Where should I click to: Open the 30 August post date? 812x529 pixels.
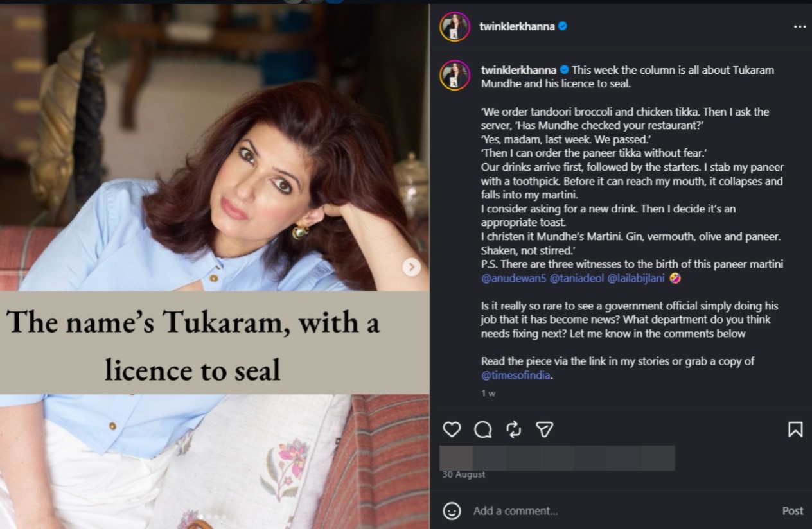[464, 474]
